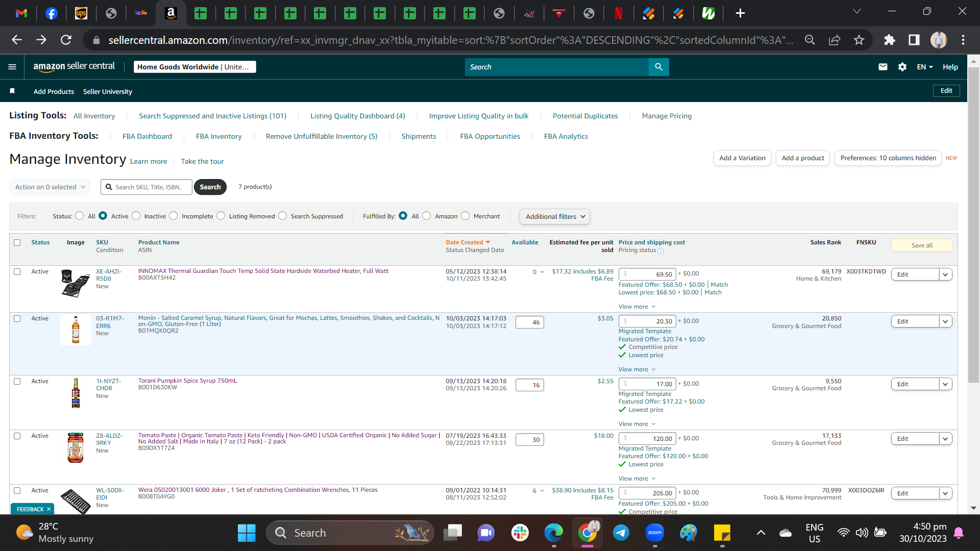This screenshot has height=551, width=980.
Task: Click the Amazon Seller Central logo
Action: (74, 66)
